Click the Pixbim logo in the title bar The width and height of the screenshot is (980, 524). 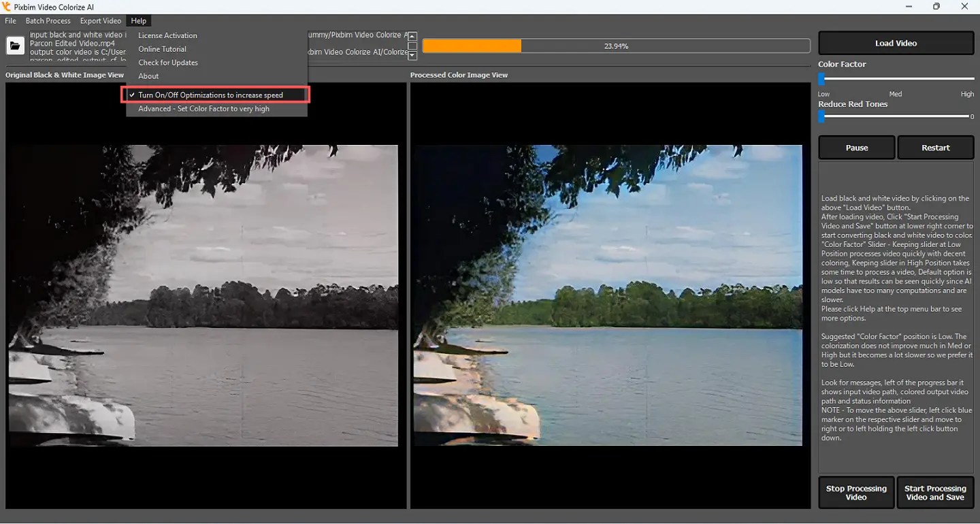6,6
